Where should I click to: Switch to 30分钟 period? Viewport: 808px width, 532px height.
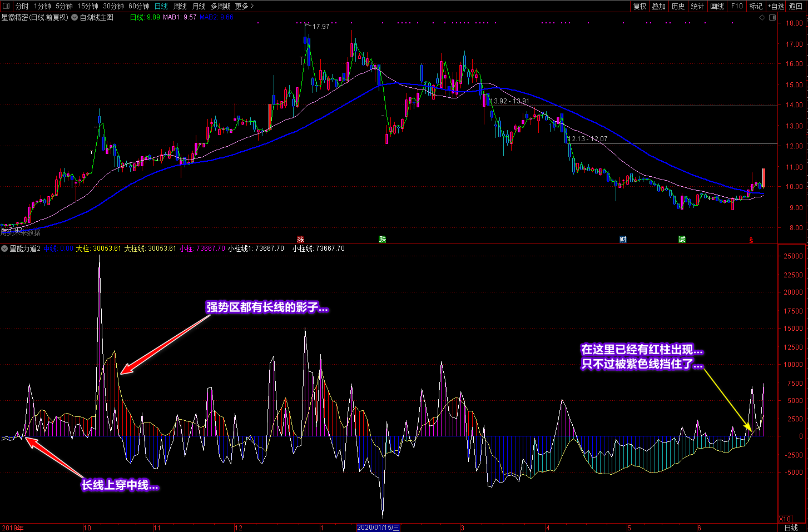click(113, 6)
